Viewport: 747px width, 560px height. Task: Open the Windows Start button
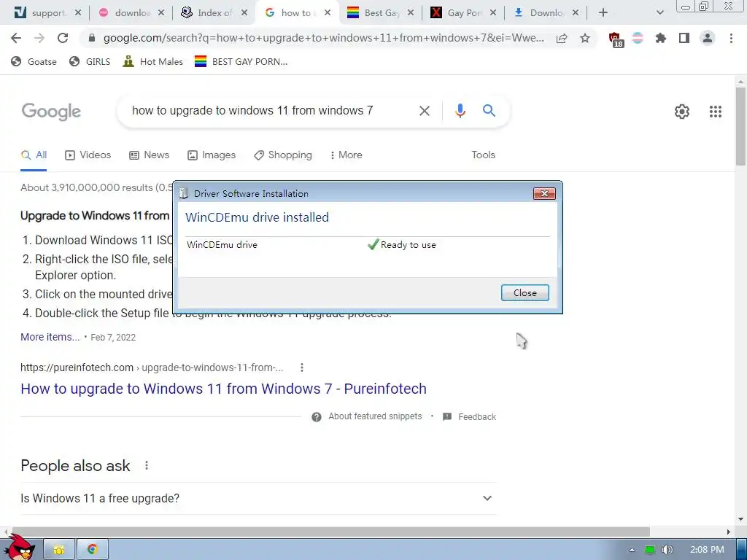[x=19, y=547]
